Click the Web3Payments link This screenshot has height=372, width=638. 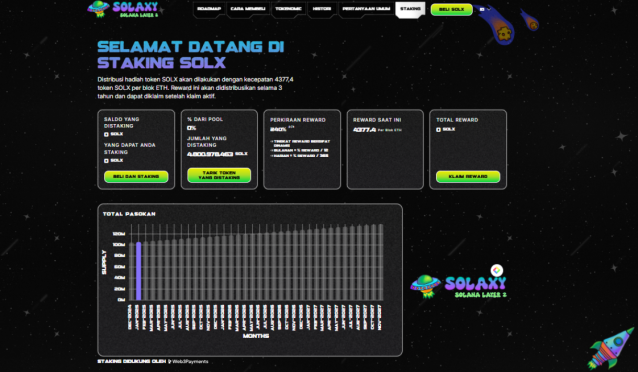[x=190, y=361]
